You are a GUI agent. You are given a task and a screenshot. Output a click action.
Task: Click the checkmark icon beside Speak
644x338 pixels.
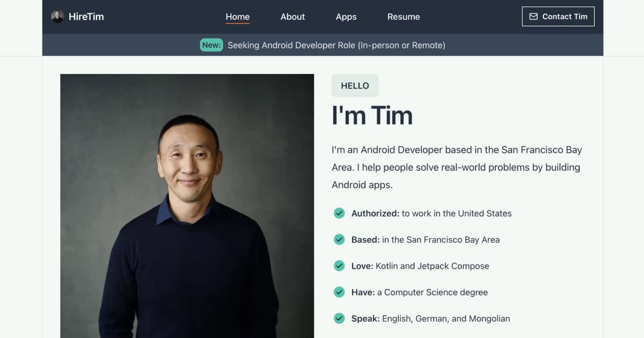pyautogui.click(x=339, y=318)
